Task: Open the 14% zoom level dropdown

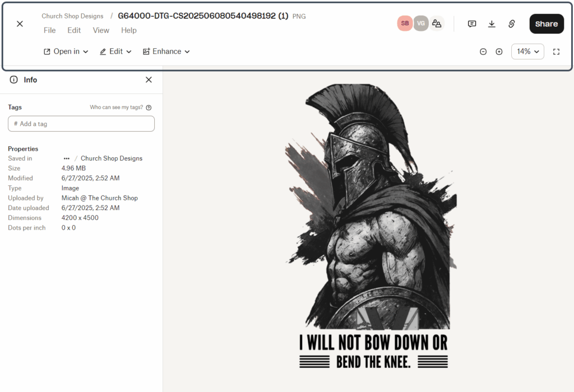Action: point(527,52)
